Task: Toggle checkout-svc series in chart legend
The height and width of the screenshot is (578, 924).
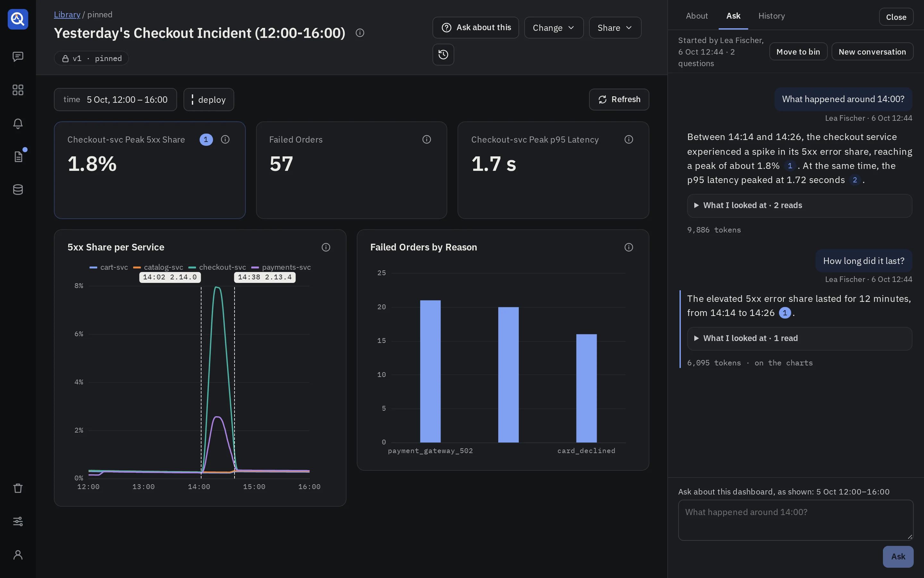Action: 217,267
